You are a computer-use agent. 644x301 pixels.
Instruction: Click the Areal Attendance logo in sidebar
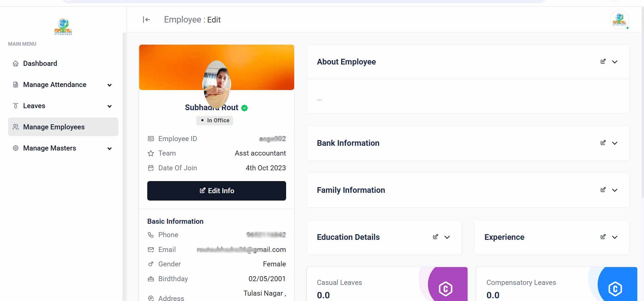pyautogui.click(x=63, y=27)
